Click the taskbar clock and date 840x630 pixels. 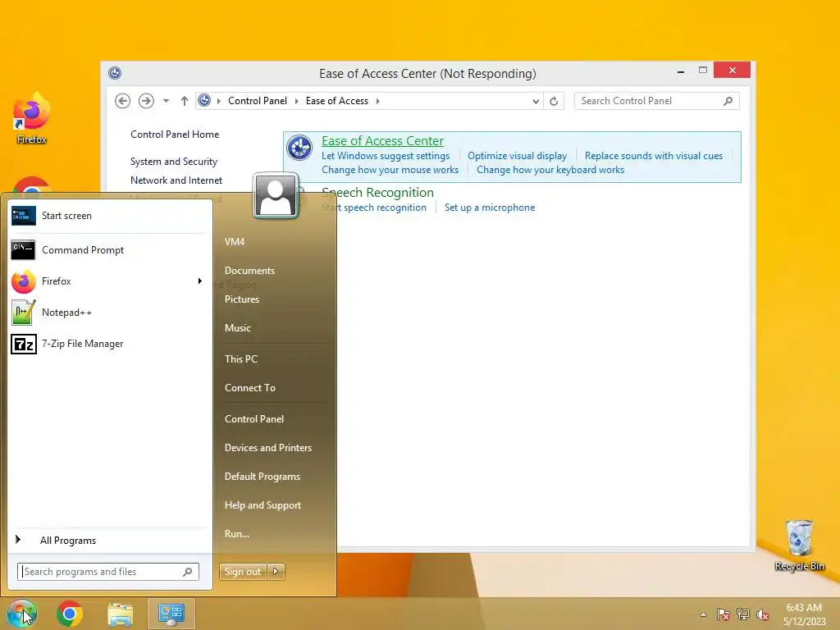[x=804, y=614]
